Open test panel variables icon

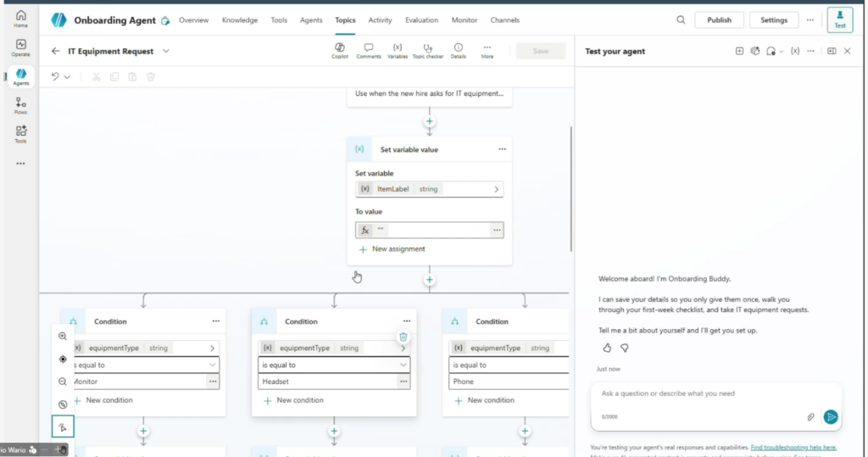coord(795,51)
